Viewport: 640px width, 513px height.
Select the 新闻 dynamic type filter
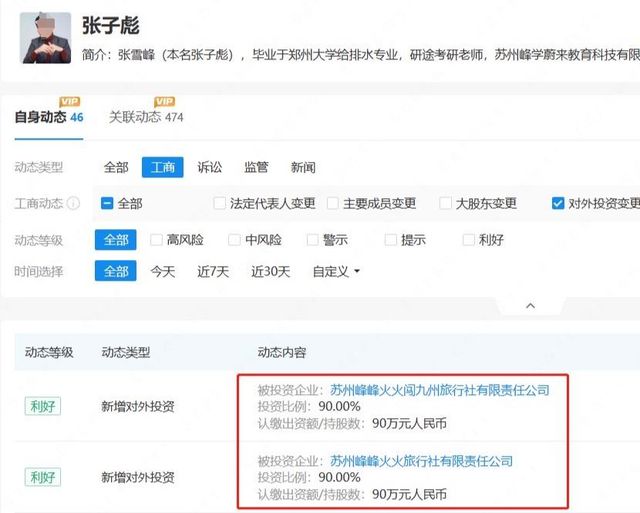click(303, 167)
